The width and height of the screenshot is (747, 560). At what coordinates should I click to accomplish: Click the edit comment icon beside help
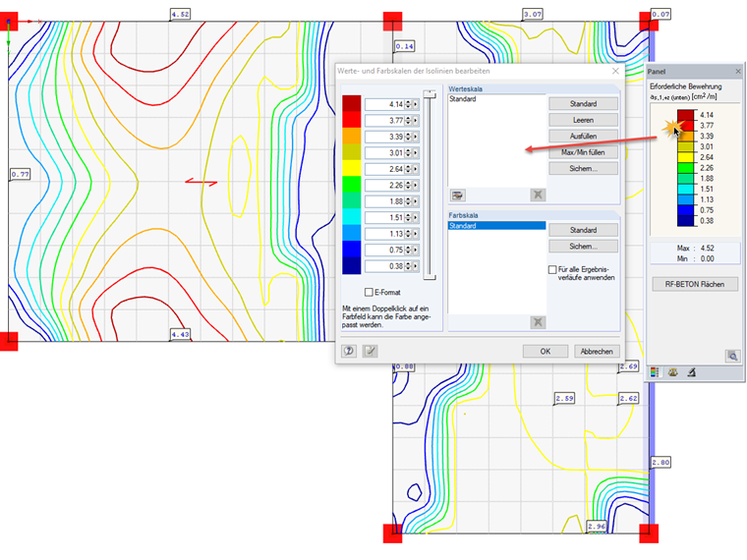pyautogui.click(x=371, y=351)
